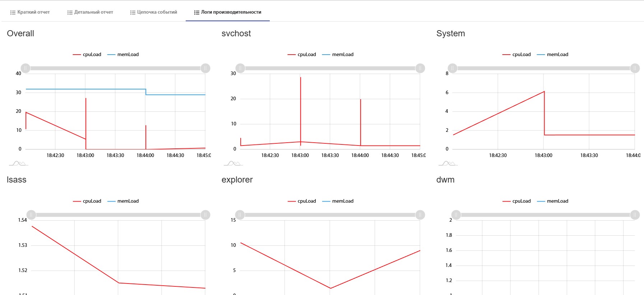The width and height of the screenshot is (644, 295).
Task: Open the Цепочка событий tab
Action: pyautogui.click(x=154, y=12)
